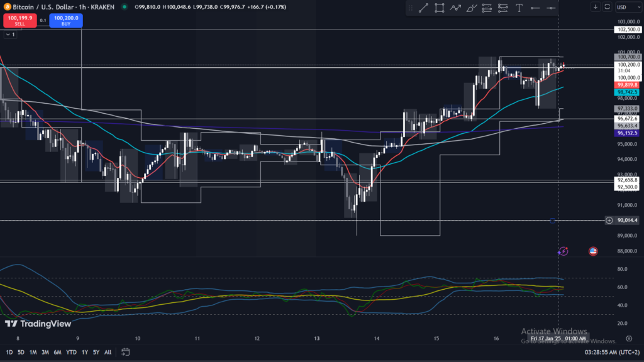Open the USD currency dropdown

[x=628, y=7]
